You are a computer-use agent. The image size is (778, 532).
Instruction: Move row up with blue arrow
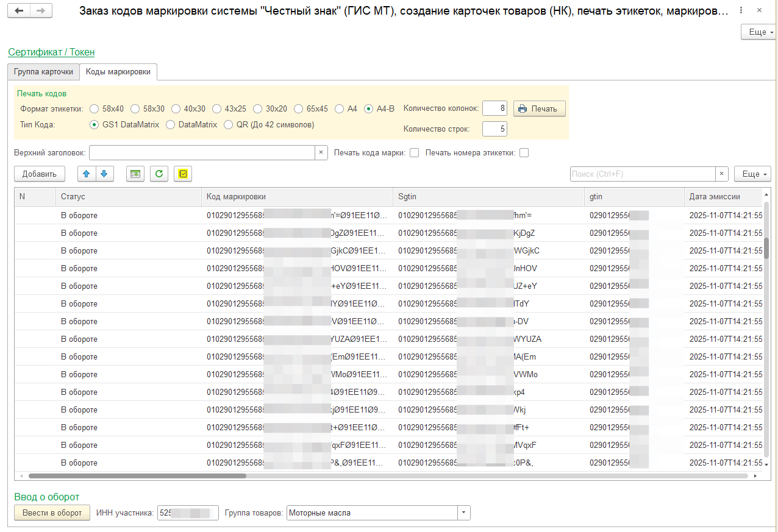pyautogui.click(x=86, y=174)
